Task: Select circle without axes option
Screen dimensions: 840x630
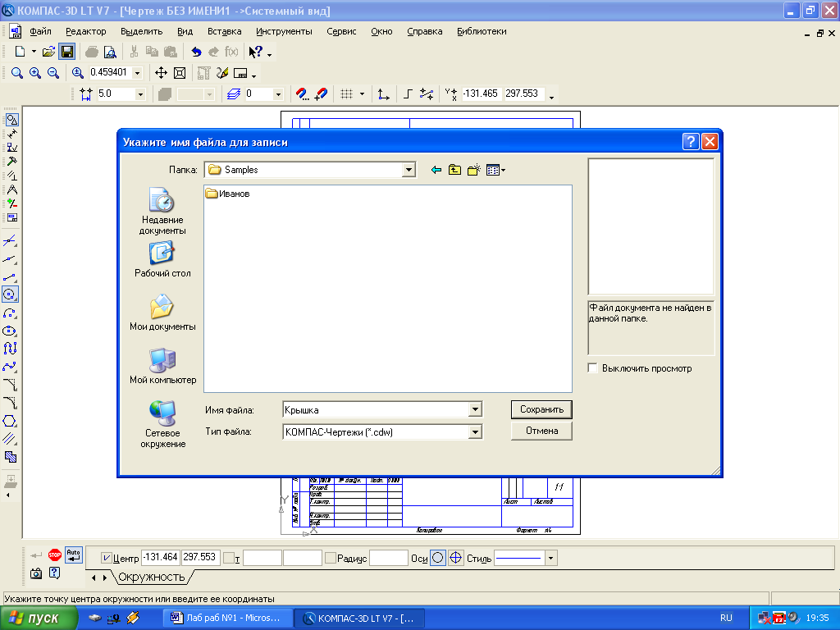Action: pos(438,558)
